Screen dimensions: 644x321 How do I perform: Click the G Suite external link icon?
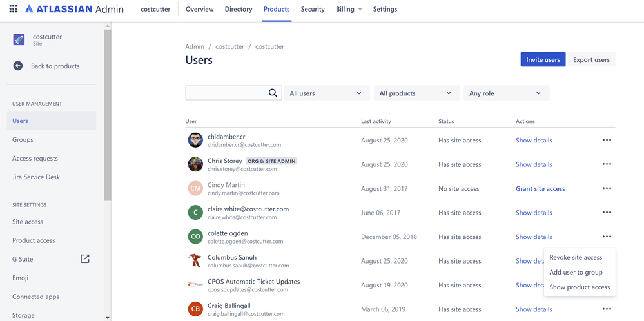(85, 258)
